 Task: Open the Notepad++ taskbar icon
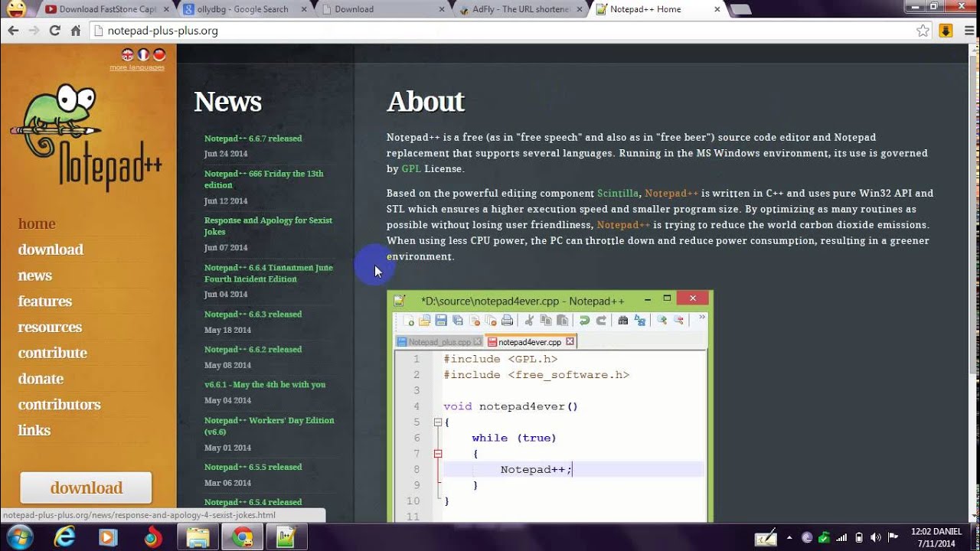(287, 537)
